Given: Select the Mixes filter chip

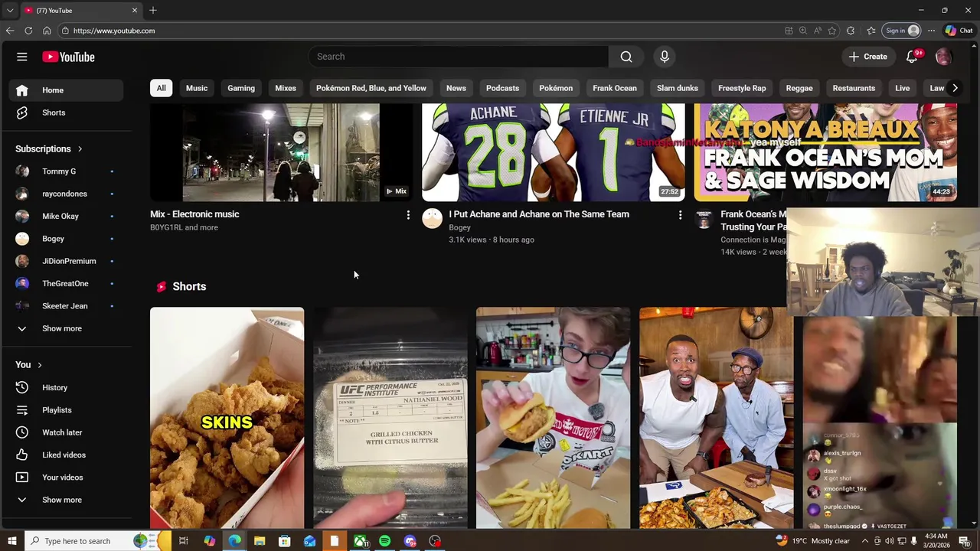Looking at the screenshot, I should tap(286, 88).
